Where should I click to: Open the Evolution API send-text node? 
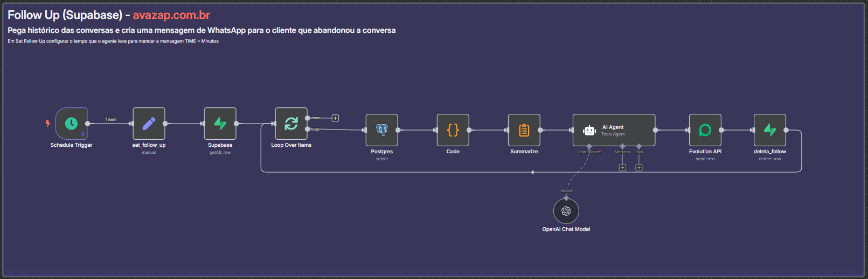tap(705, 130)
